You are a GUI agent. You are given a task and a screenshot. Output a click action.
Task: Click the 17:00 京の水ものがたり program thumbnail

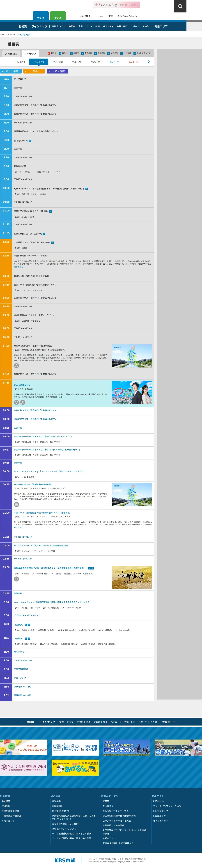(x=132, y=356)
